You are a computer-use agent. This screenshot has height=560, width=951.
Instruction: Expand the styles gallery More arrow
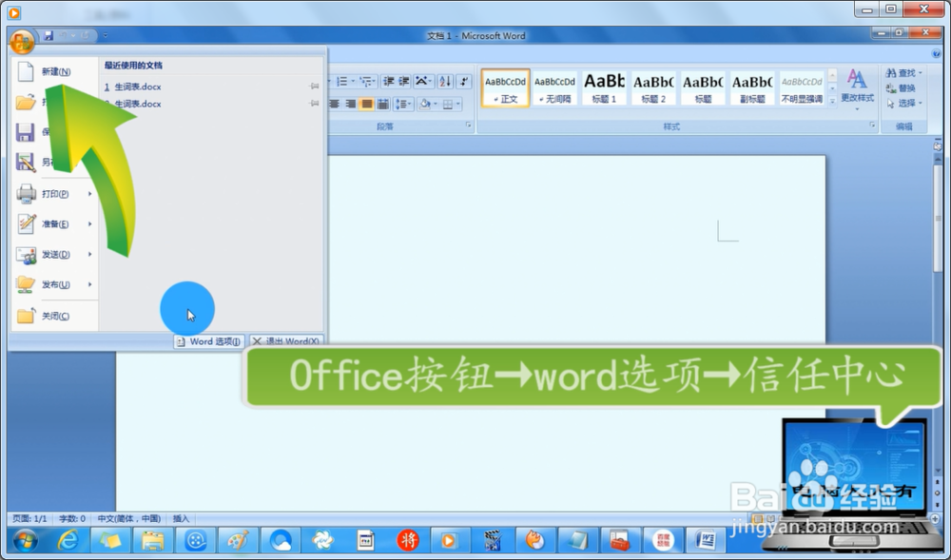(x=832, y=101)
